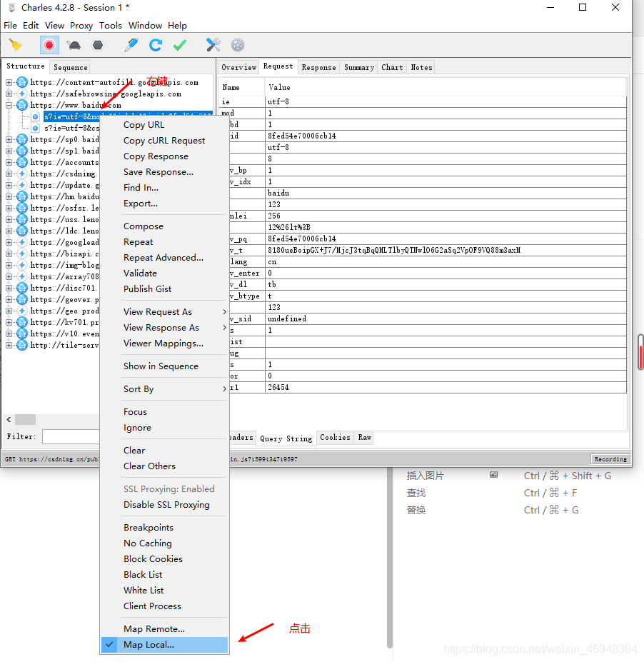Screen dimensions: 644x662
Task: Expand content-autofill googleapis host node
Action: pos(9,82)
